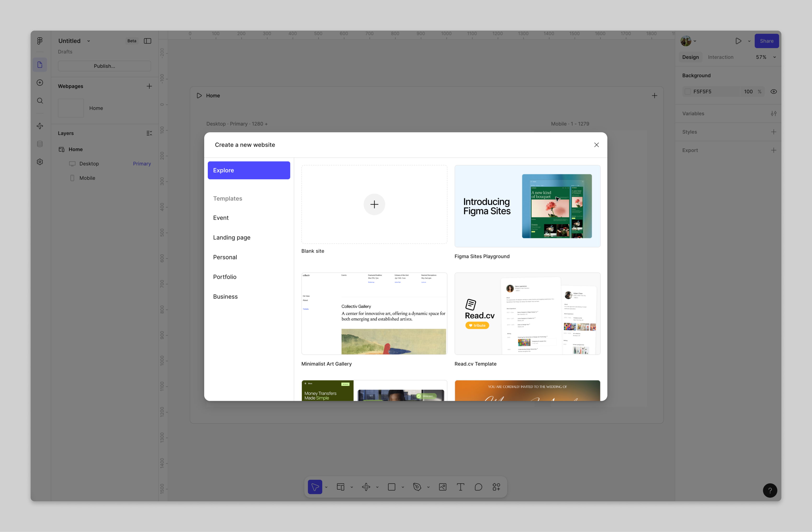Click the Share button
Viewport: 812px width, 532px height.
pyautogui.click(x=766, y=41)
